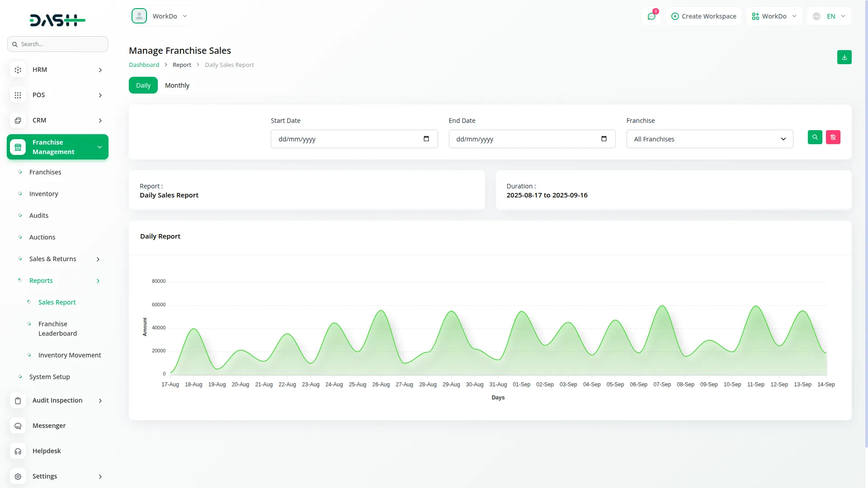Viewport: 868px width, 488px height.
Task: Open Franchise Leaderboard report
Action: (57, 328)
